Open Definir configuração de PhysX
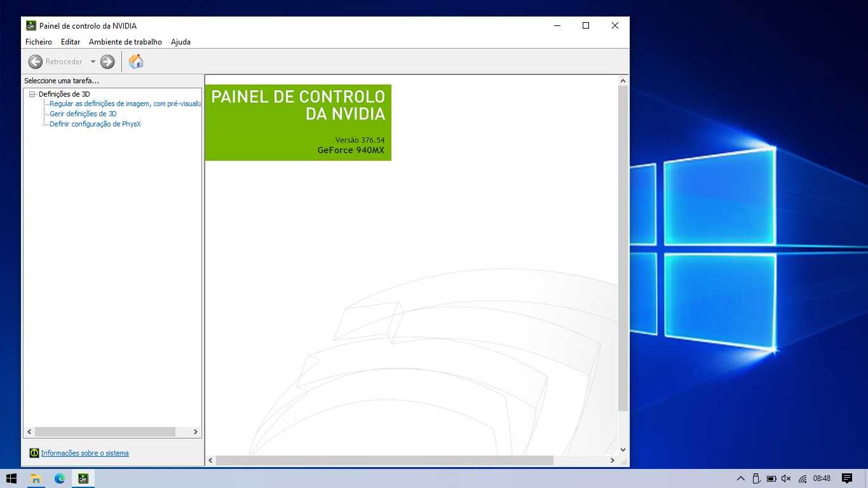Screen dimensions: 868x488 tap(95, 124)
